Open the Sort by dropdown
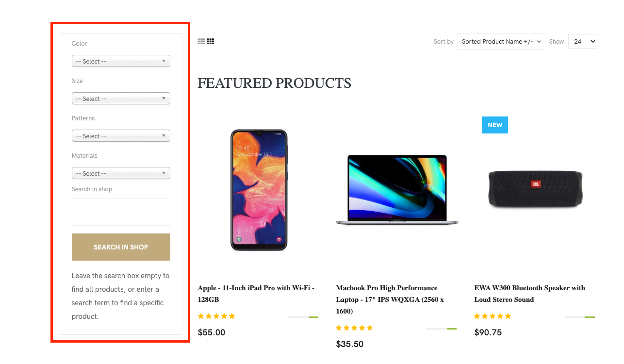Image resolution: width=624 pixels, height=364 pixels. pos(501,41)
